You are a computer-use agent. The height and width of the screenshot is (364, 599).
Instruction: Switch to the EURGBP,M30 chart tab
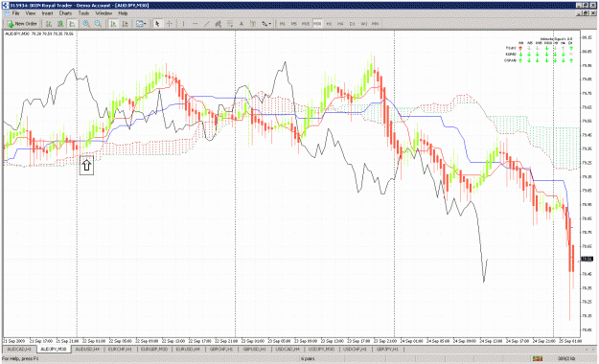[154, 349]
